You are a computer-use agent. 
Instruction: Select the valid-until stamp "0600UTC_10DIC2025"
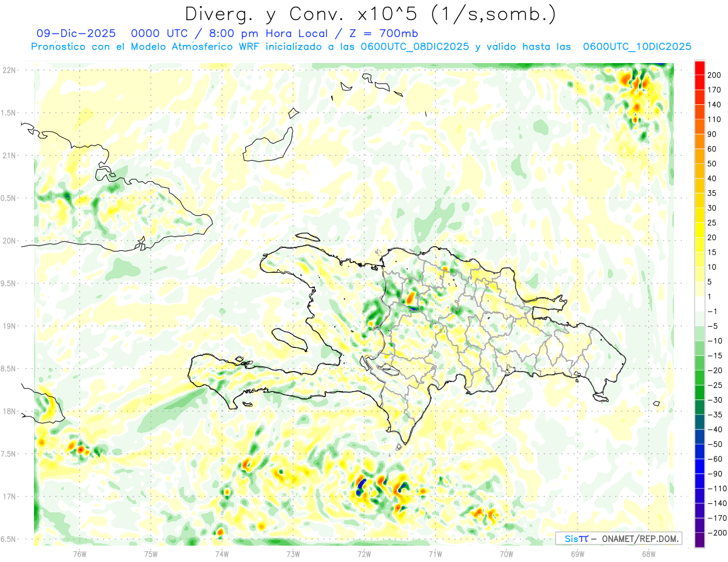pos(637,47)
